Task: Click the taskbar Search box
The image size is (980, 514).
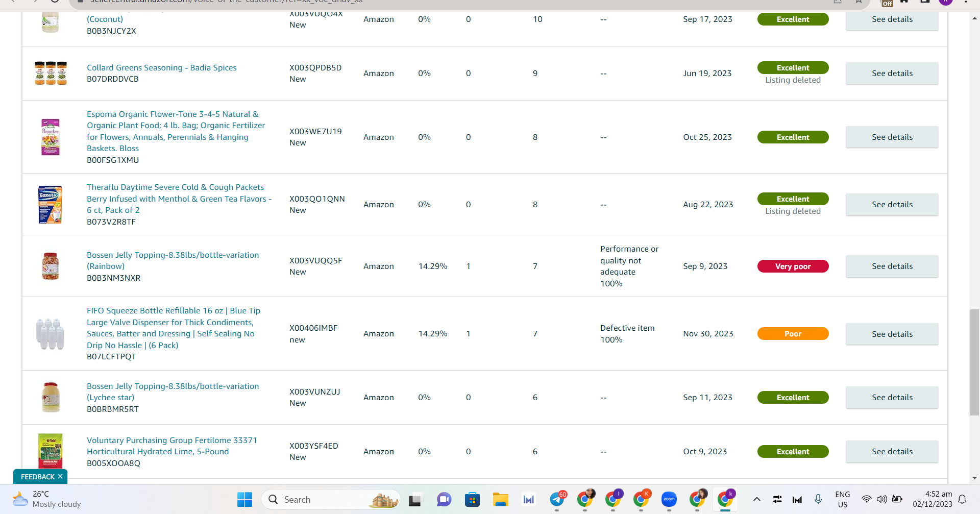Action: coord(331,499)
